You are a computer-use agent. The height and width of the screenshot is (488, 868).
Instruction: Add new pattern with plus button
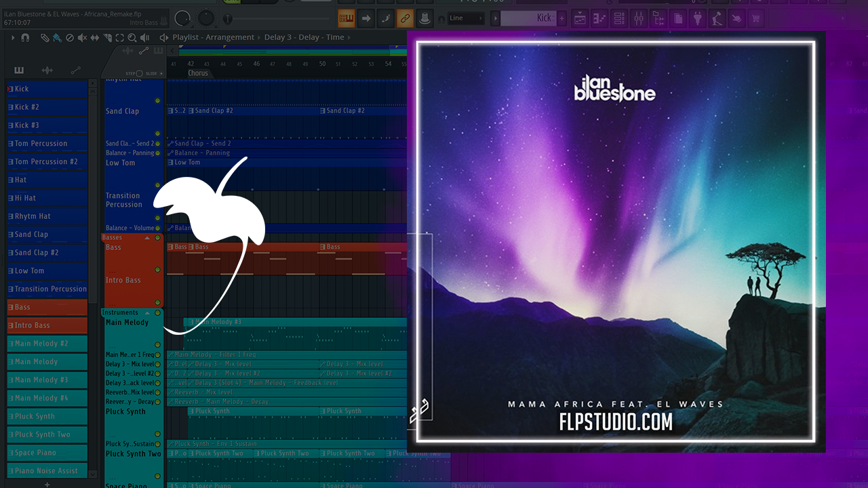(561, 18)
